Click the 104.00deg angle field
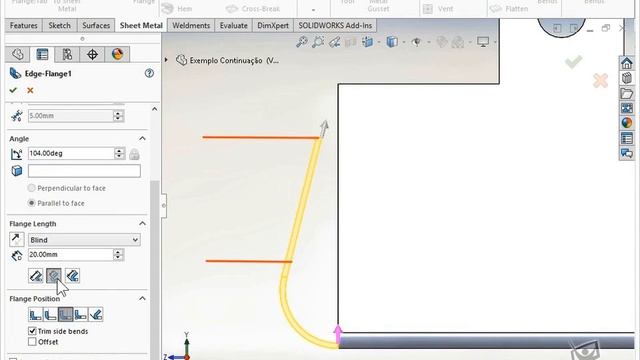Viewport: 640px width, 360px height. coord(71,153)
